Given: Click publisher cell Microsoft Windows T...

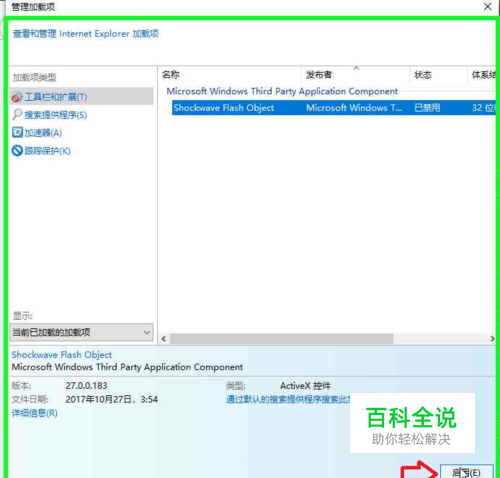Looking at the screenshot, I should (x=354, y=108).
